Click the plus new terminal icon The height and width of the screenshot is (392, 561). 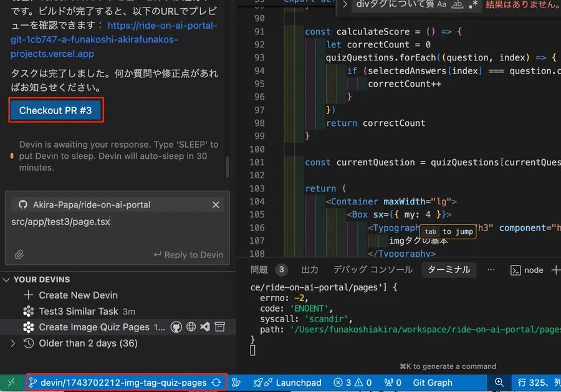coord(555,270)
